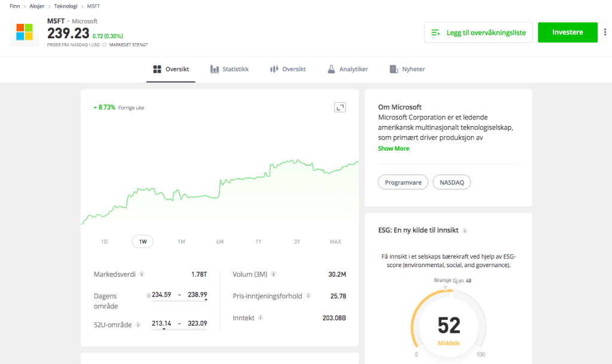
Task: Open the three-dot more options menu
Action: pyautogui.click(x=605, y=32)
